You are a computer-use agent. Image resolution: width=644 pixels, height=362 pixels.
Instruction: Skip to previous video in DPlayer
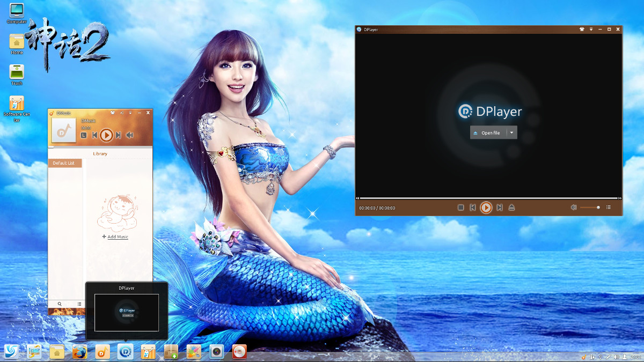(x=473, y=208)
